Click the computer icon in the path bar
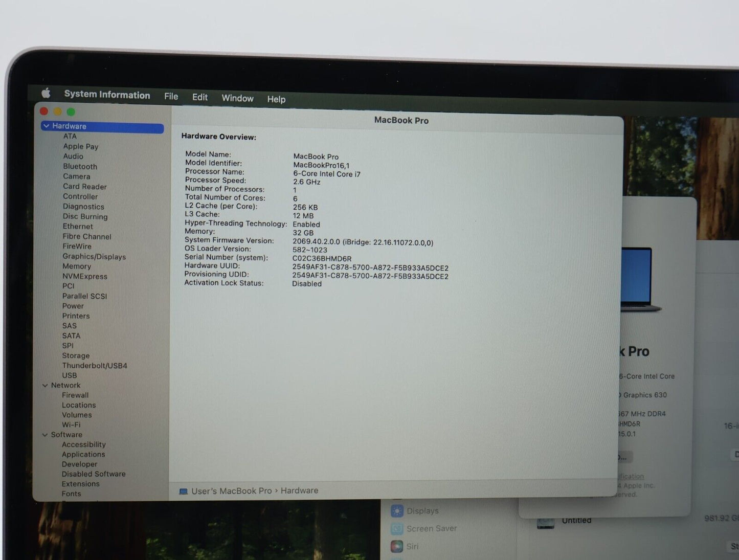739x560 pixels. (184, 491)
